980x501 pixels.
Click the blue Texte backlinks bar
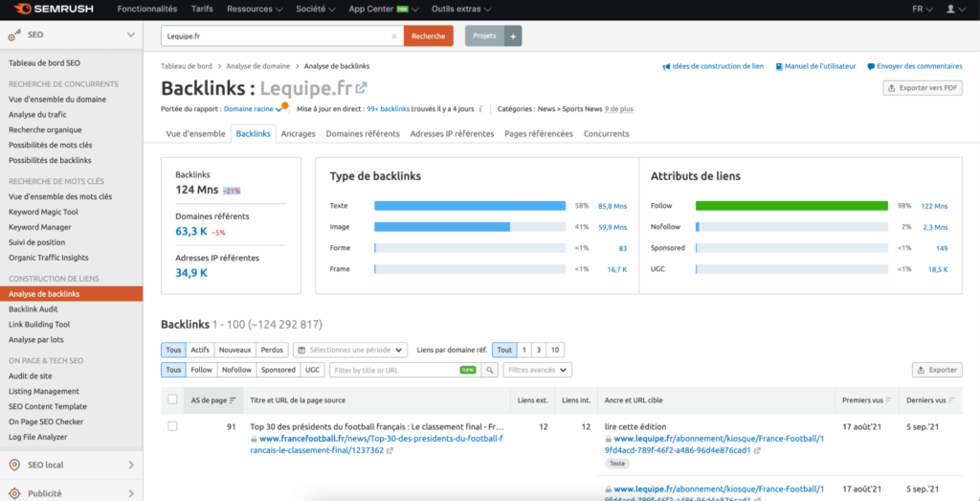(x=470, y=206)
